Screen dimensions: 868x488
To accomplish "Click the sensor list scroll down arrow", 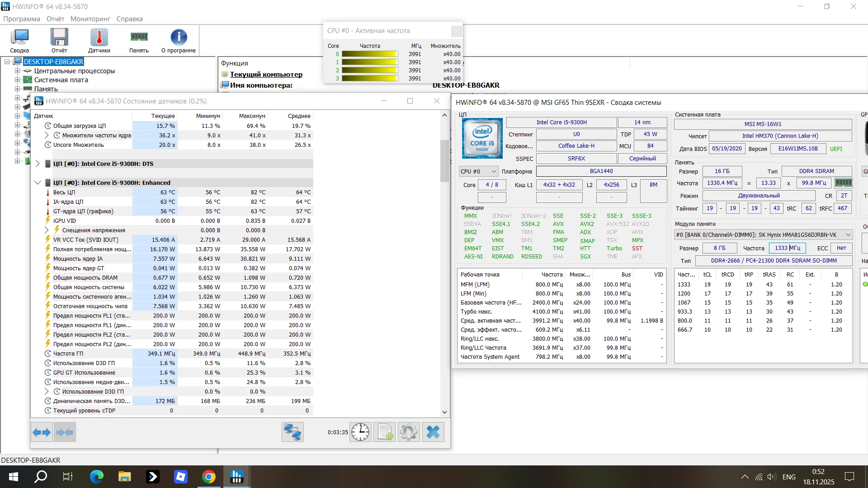I will pos(444,412).
